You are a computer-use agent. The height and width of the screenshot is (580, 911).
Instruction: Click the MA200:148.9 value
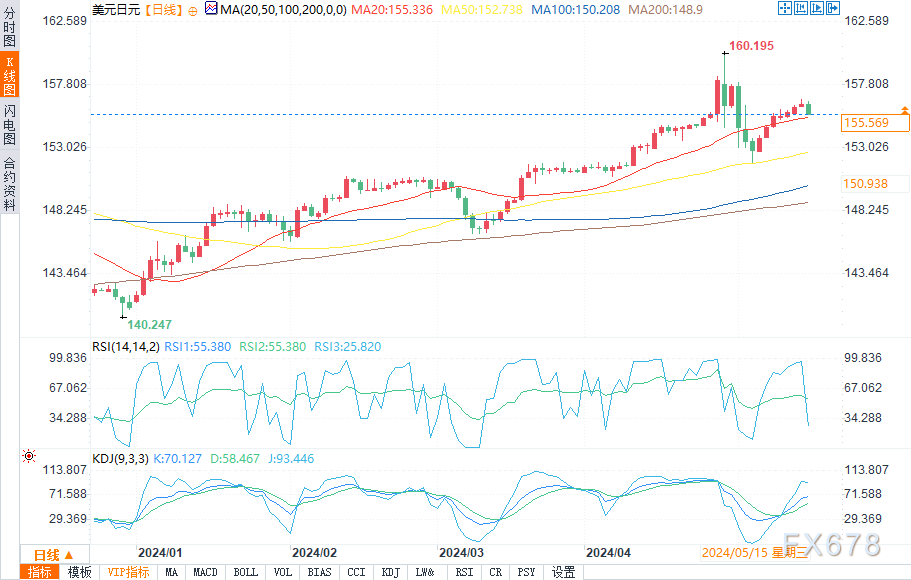click(666, 10)
